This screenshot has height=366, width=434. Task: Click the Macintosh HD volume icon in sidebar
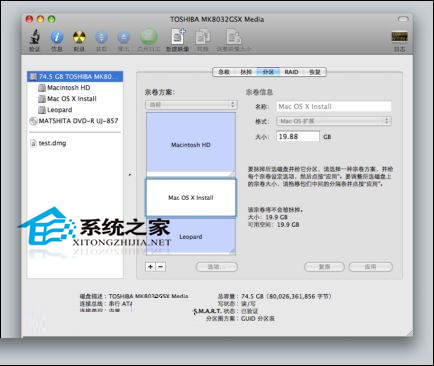[x=42, y=88]
